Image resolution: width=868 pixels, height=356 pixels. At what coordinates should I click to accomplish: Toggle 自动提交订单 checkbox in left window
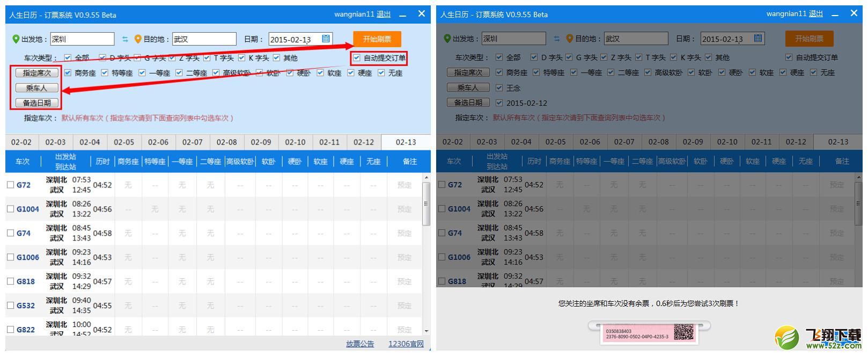357,58
